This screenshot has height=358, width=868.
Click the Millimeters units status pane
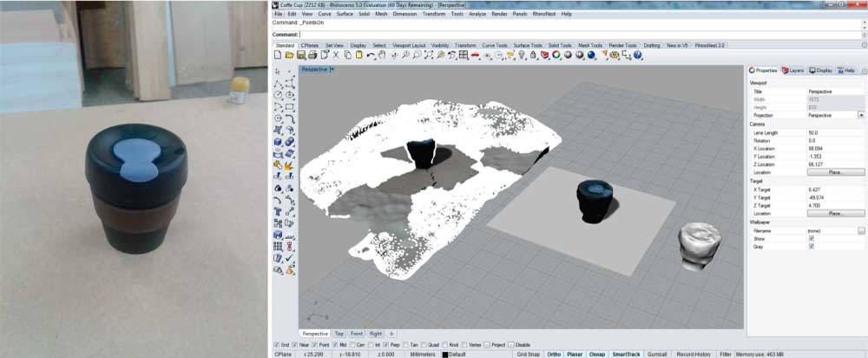tap(423, 355)
